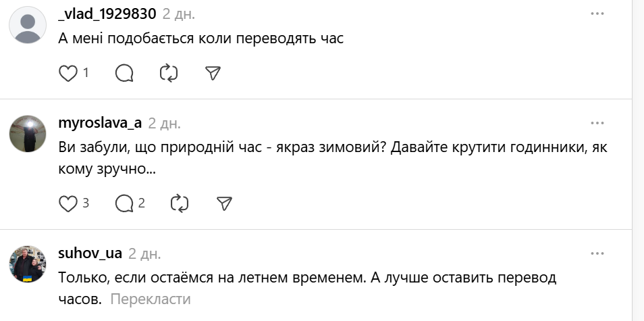This screenshot has height=321, width=644.
Task: Like myroslava_a's comment
Action: coord(68,203)
